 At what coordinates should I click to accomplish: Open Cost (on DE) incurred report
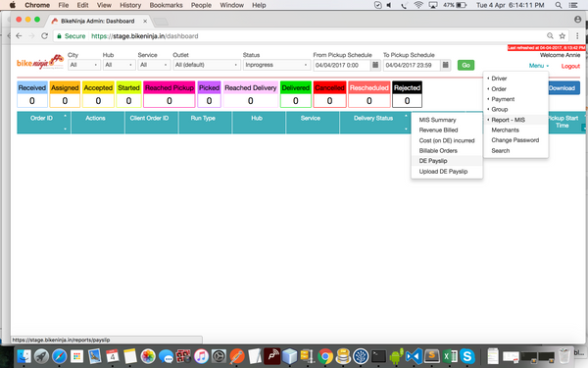pyautogui.click(x=447, y=140)
